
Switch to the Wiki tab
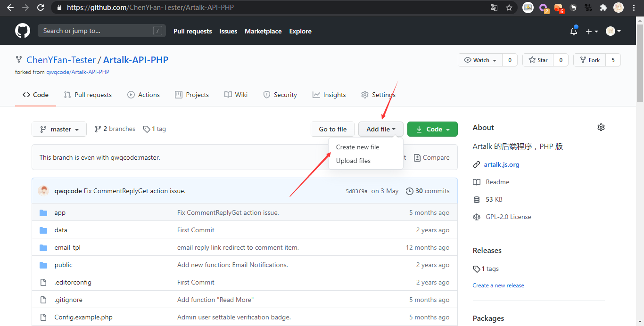click(x=236, y=95)
